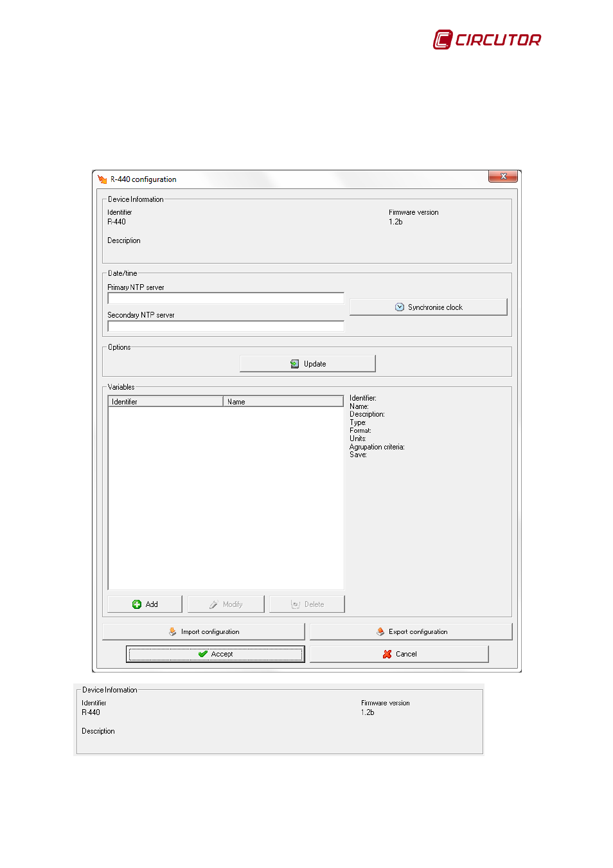Click the R-440 configuration title bar icon
613x868 pixels.
[x=102, y=179]
